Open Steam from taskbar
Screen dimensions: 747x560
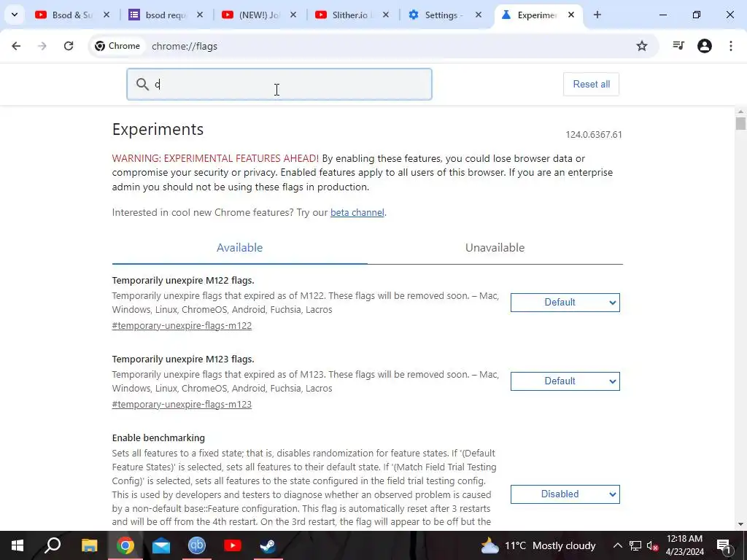268,545
